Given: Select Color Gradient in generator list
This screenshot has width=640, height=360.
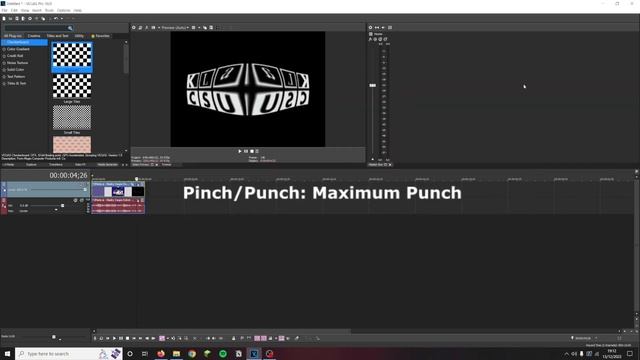Looking at the screenshot, I should coord(18,49).
